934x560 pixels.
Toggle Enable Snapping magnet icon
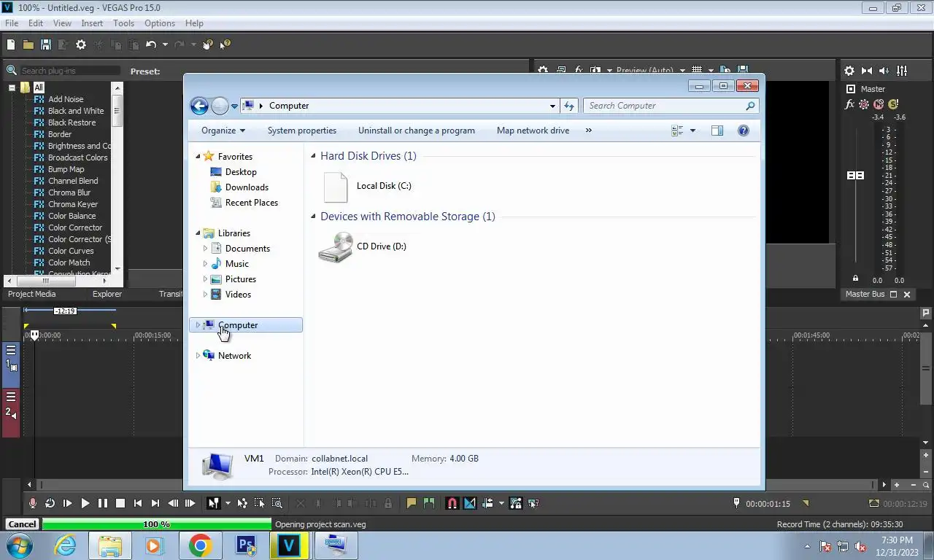click(452, 503)
